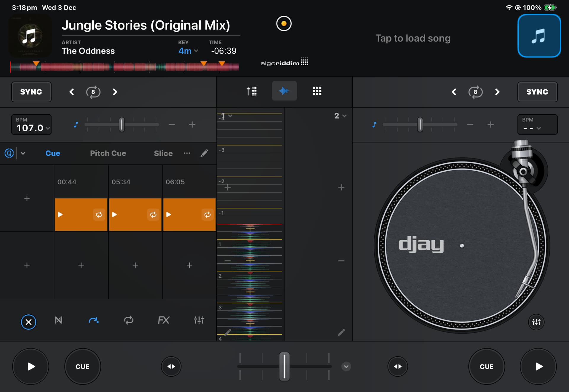
Task: Select the Slice tab
Action: (163, 153)
